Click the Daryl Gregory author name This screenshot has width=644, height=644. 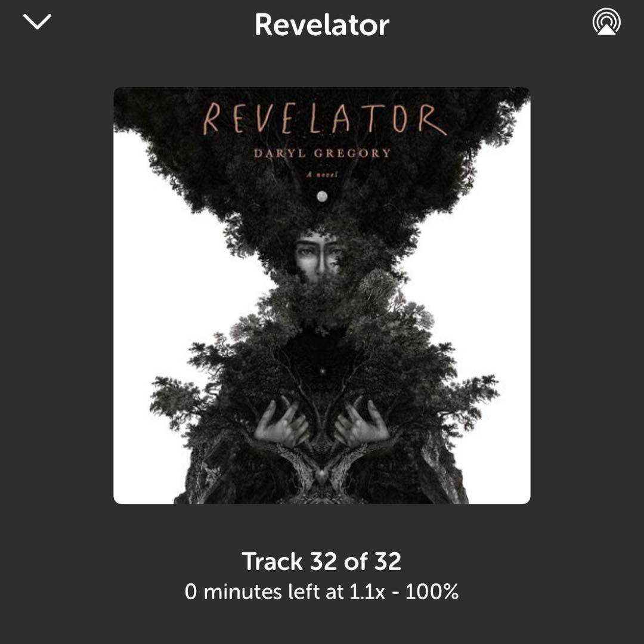(x=322, y=153)
